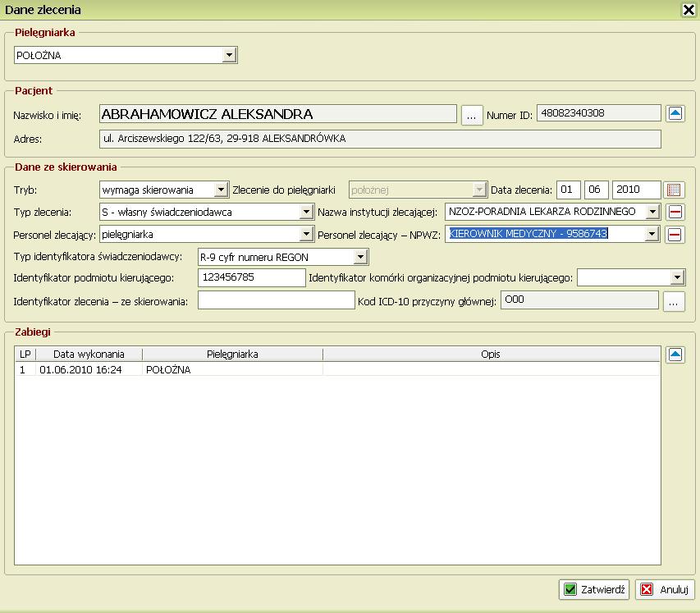Confirm the order with Zatwierdź

point(594,589)
